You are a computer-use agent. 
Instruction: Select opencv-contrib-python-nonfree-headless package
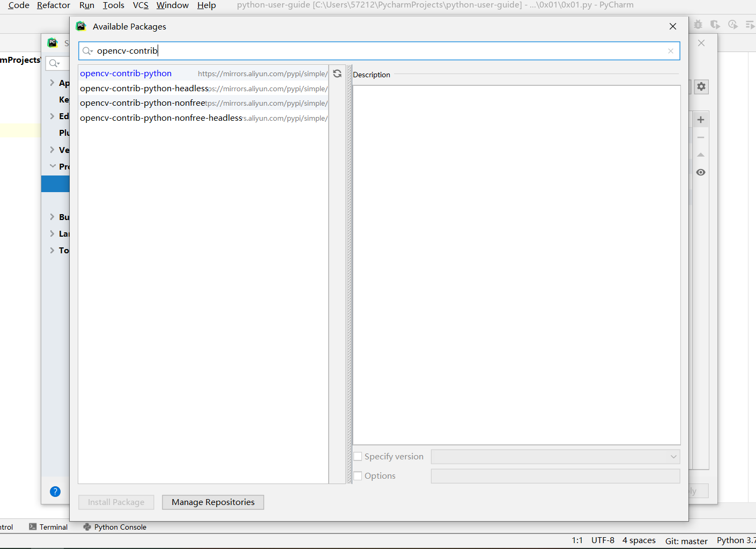pos(203,118)
